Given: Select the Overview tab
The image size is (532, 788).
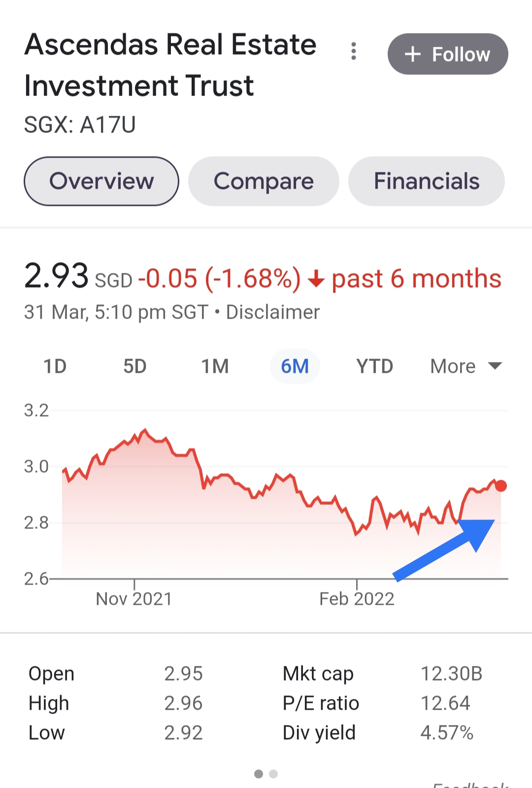Looking at the screenshot, I should tap(101, 181).
